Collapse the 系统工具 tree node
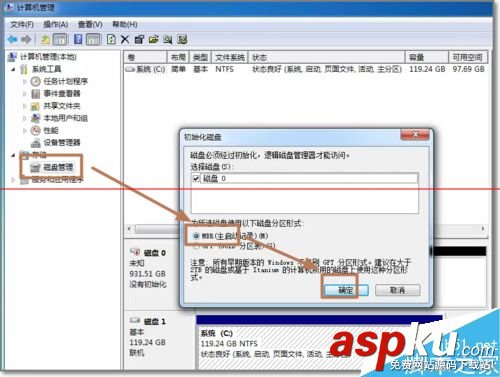 coord(13,69)
